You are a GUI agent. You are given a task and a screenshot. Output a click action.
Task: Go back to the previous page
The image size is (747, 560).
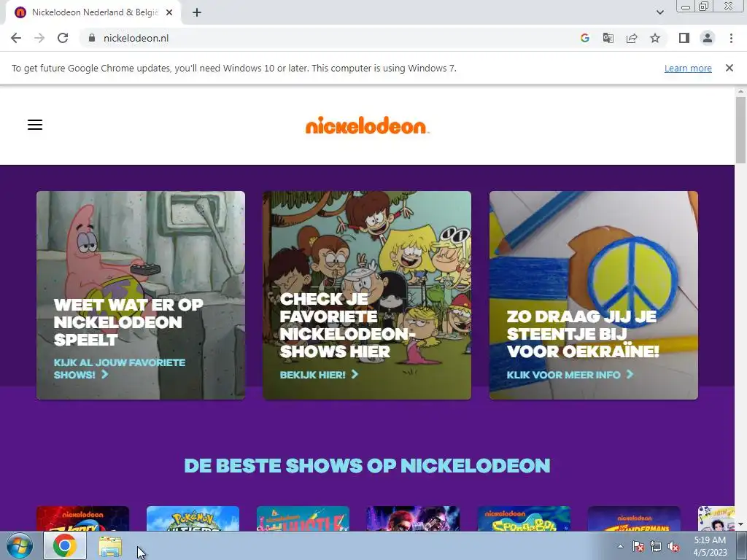[x=16, y=38]
